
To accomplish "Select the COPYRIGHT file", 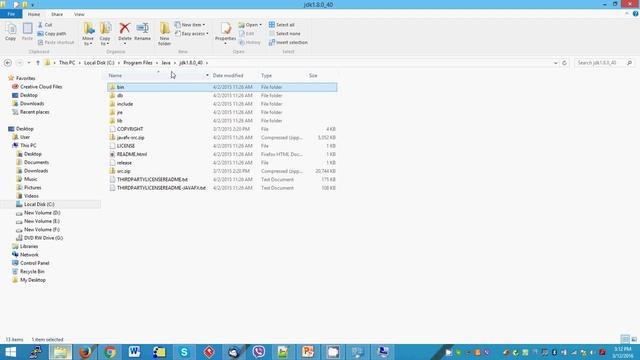I will click(222, 129).
